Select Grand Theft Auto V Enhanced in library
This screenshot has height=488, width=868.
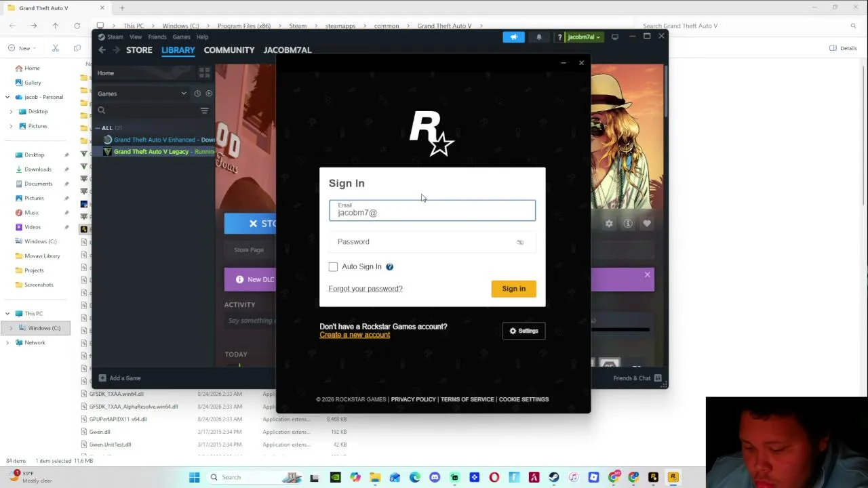tap(158, 140)
